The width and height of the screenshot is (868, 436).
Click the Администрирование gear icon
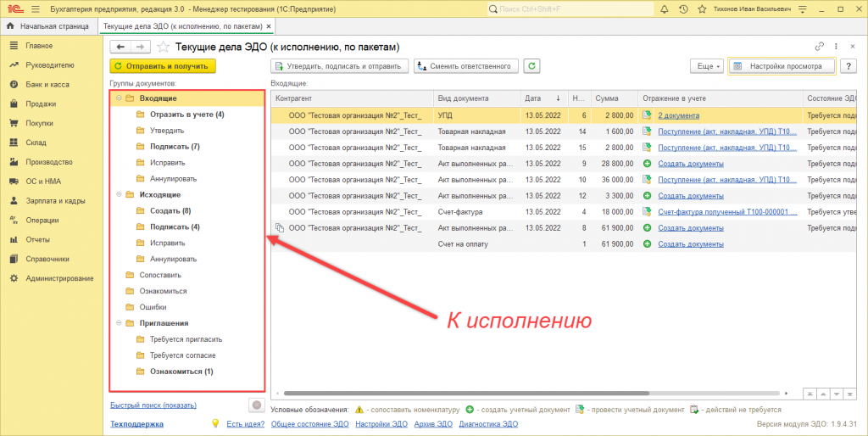click(14, 278)
